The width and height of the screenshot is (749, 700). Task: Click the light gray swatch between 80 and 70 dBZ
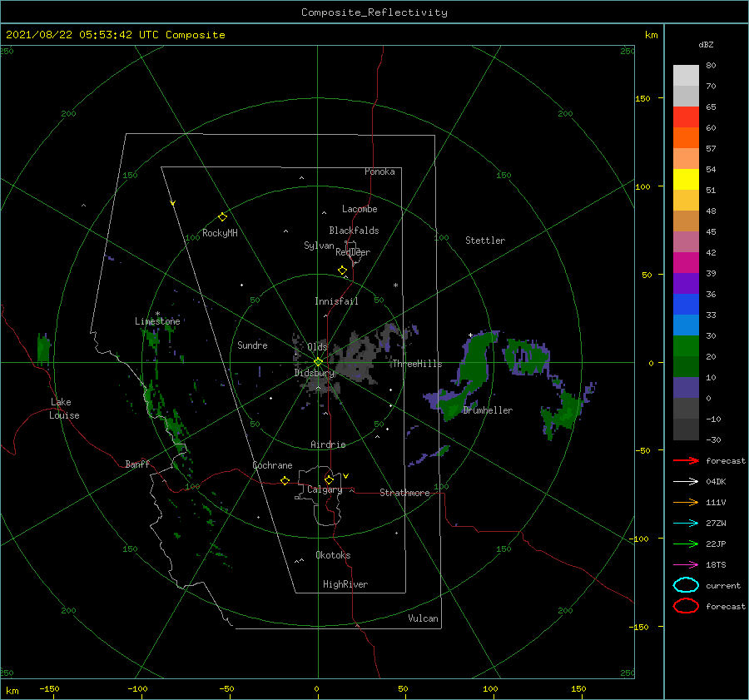686,76
